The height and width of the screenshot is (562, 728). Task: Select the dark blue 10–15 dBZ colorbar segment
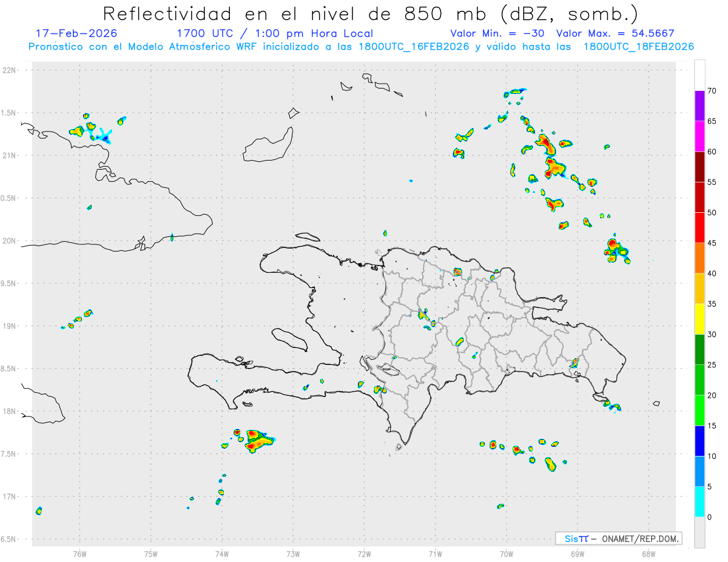coord(699,441)
